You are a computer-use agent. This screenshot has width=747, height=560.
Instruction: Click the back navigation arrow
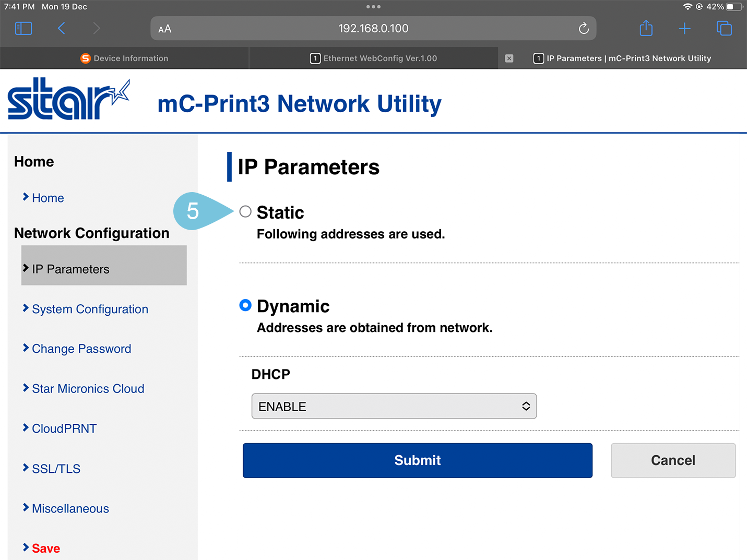pyautogui.click(x=61, y=28)
